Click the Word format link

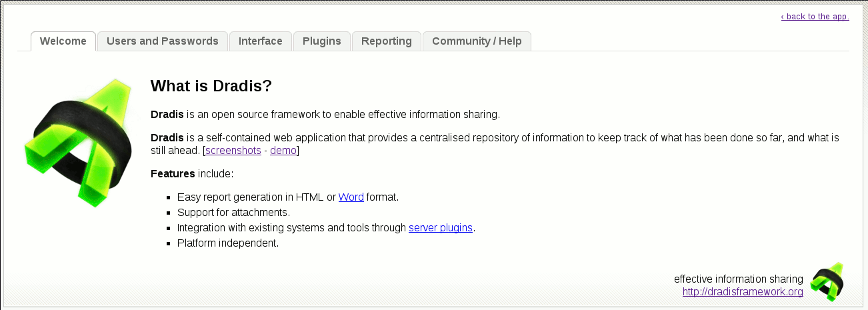(x=351, y=197)
